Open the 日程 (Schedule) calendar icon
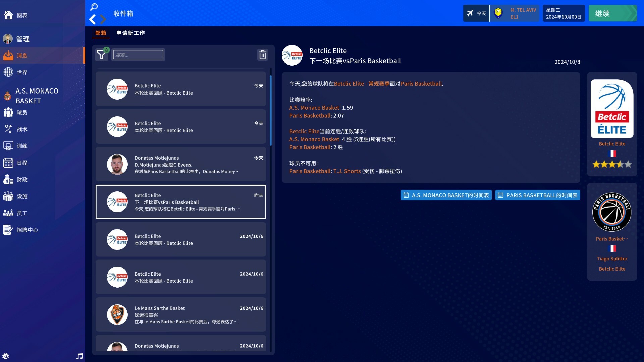This screenshot has width=644, height=362. click(21, 163)
